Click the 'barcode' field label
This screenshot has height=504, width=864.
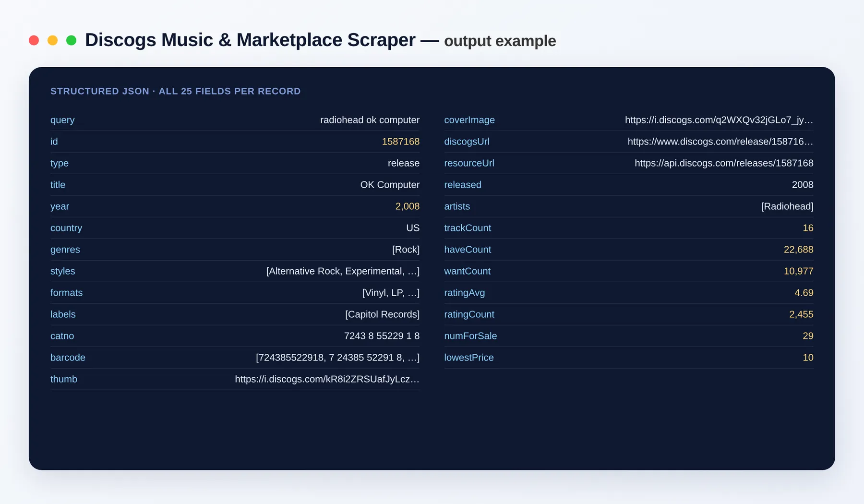tap(68, 358)
